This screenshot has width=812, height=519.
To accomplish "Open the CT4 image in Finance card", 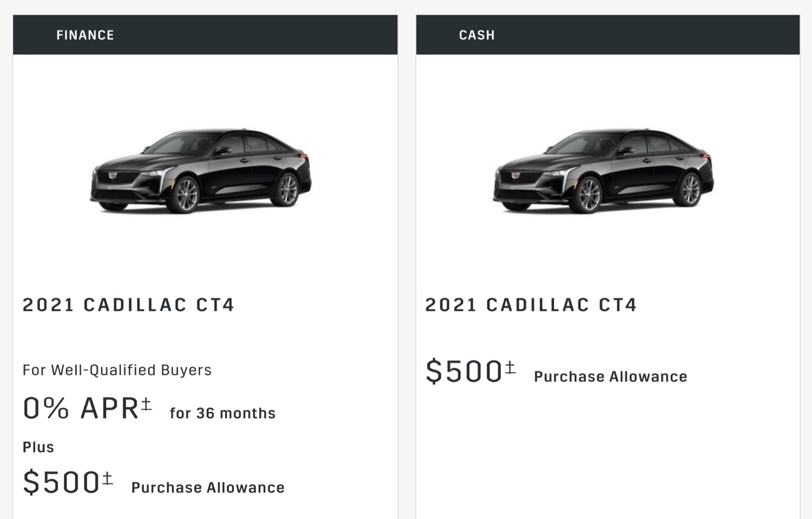I will pos(201,171).
